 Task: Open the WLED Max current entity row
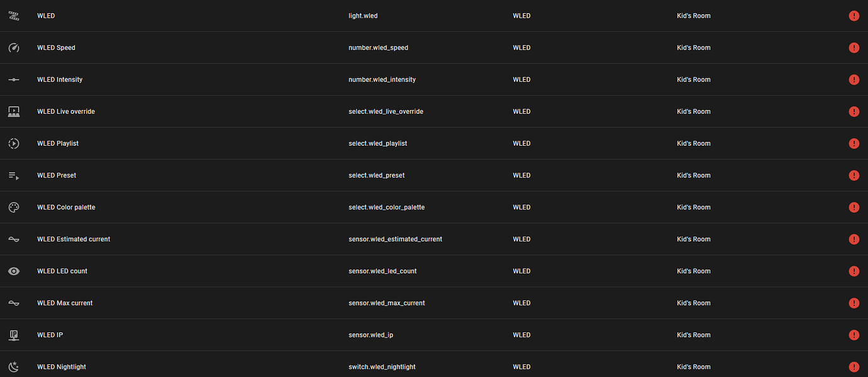pyautogui.click(x=65, y=303)
